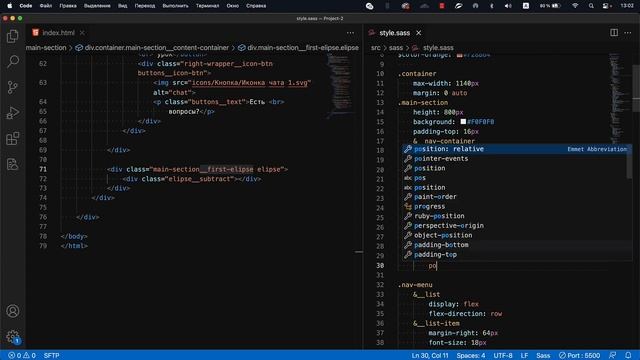The height and width of the screenshot is (360, 640).
Task: Click line number 71 in index.html
Action: click(43, 169)
